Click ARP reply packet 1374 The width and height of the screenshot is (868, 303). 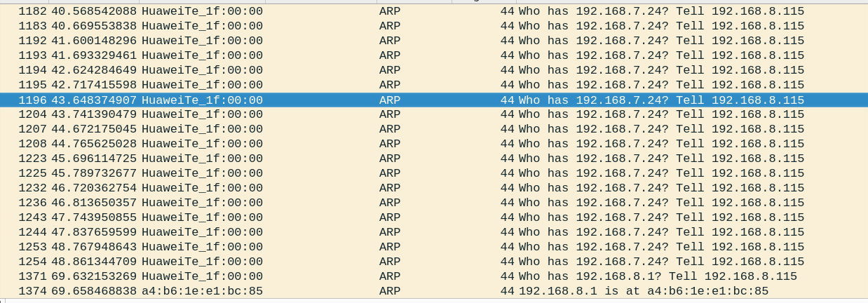[434, 291]
